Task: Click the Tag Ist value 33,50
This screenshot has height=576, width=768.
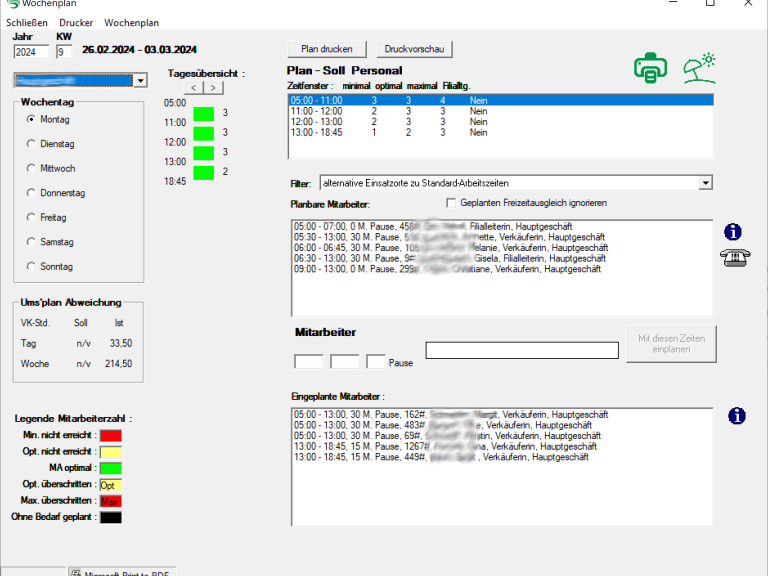Action: tap(121, 343)
